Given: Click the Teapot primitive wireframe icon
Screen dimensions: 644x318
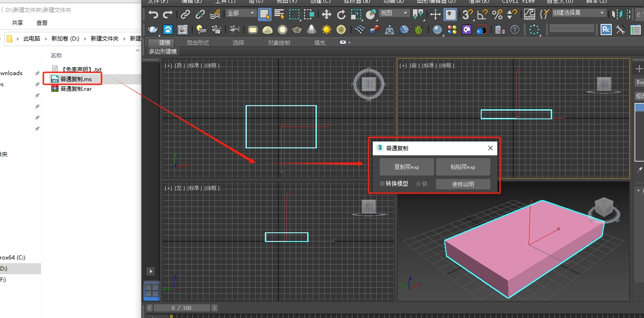Looking at the screenshot, I should point(297,30).
